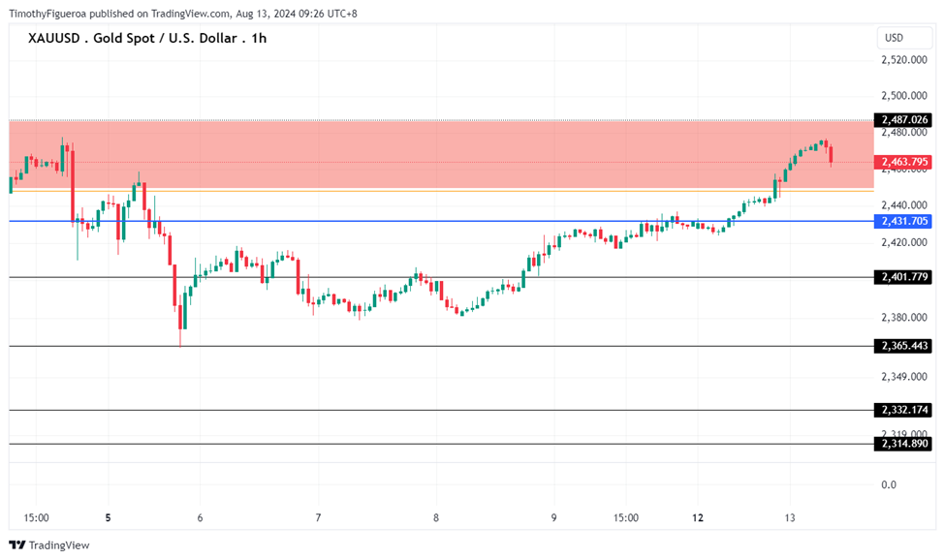Select the blue 2,431.705 price label
This screenshot has height=560, width=945.
coord(904,222)
